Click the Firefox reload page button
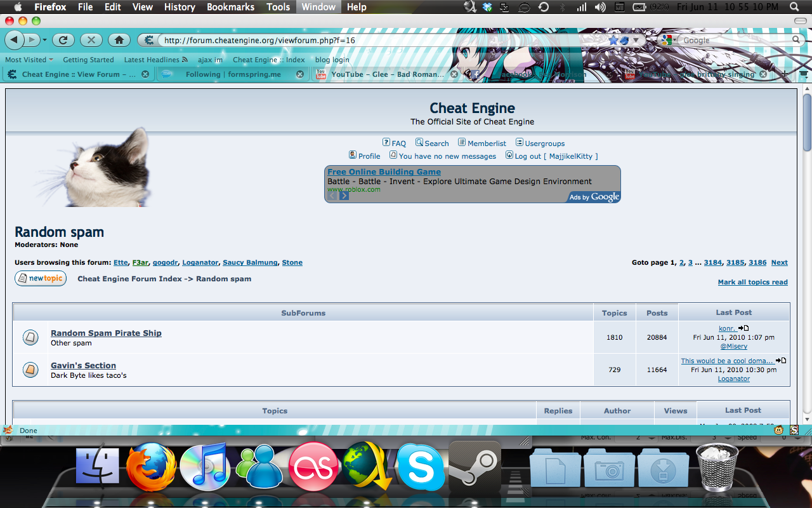The image size is (812, 508). coord(63,40)
